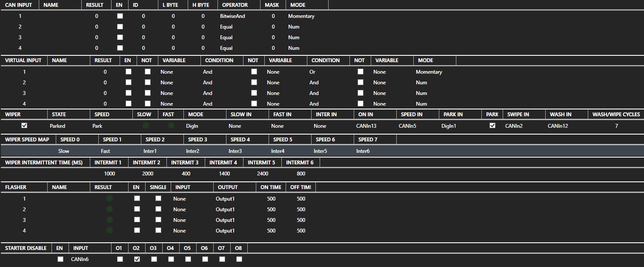Edit the ID value of CAN input 1
Viewport: 644px width, 267px height.
click(143, 16)
